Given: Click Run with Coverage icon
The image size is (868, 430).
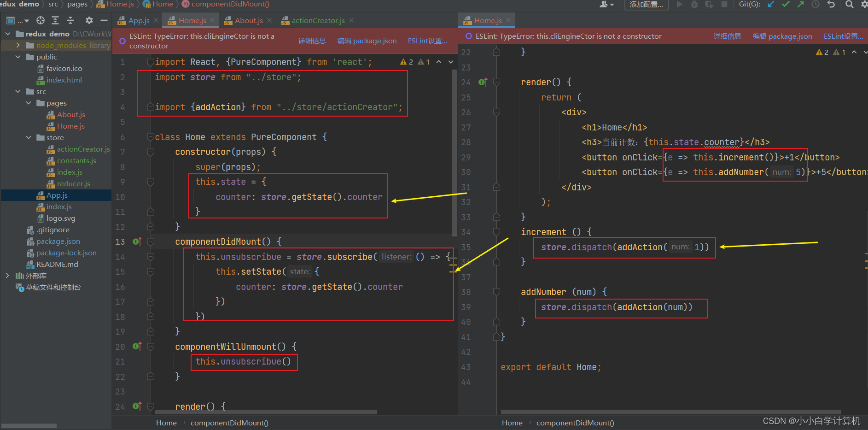Looking at the screenshot, I should pos(709,4).
